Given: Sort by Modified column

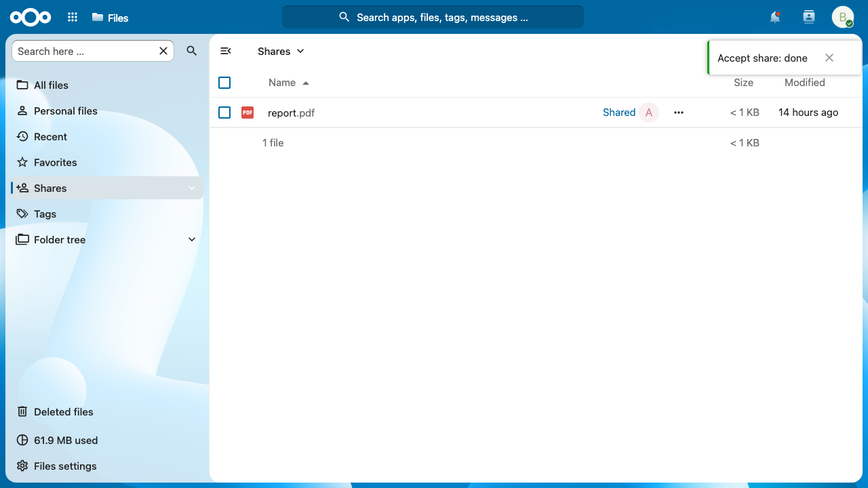Looking at the screenshot, I should (805, 83).
